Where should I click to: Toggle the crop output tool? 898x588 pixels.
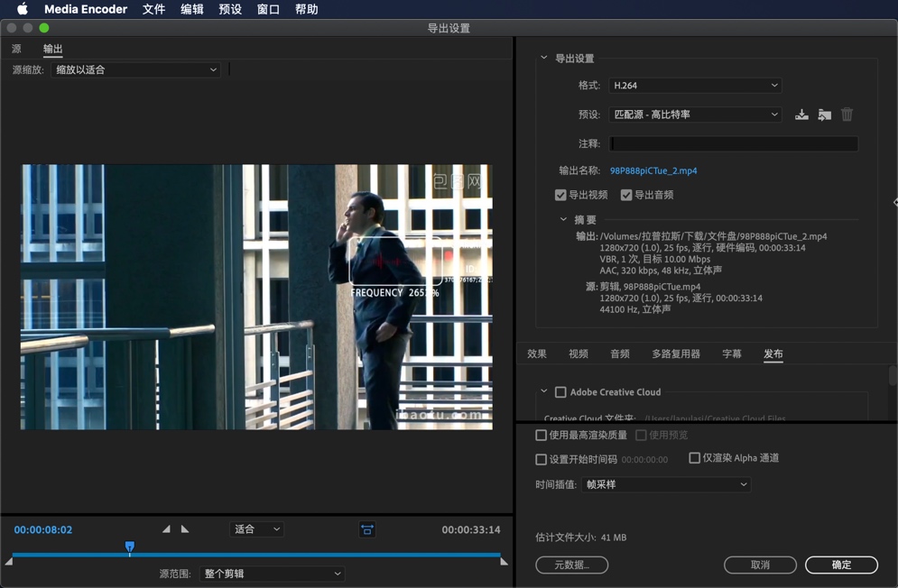point(367,530)
